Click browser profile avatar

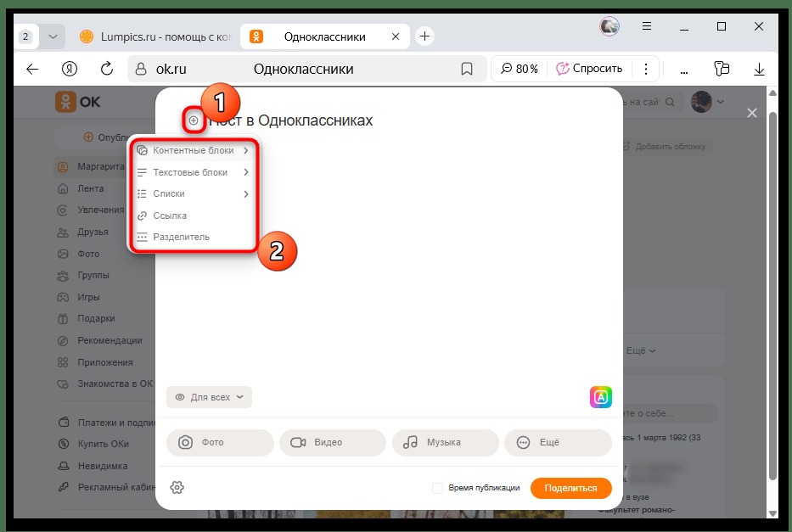(609, 26)
